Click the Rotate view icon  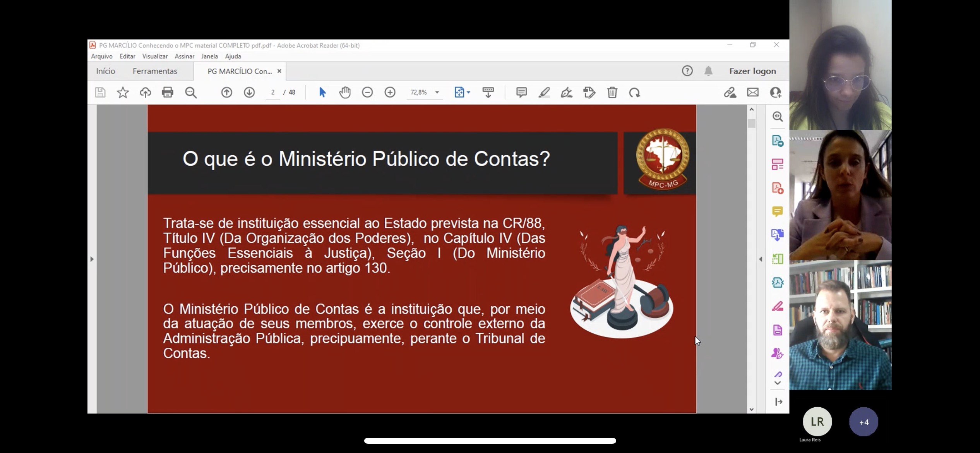634,93
